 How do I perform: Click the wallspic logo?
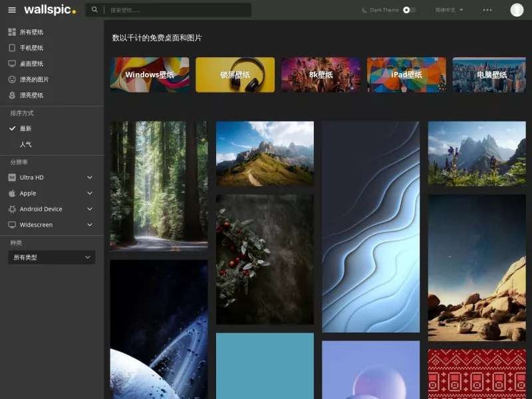click(50, 9)
